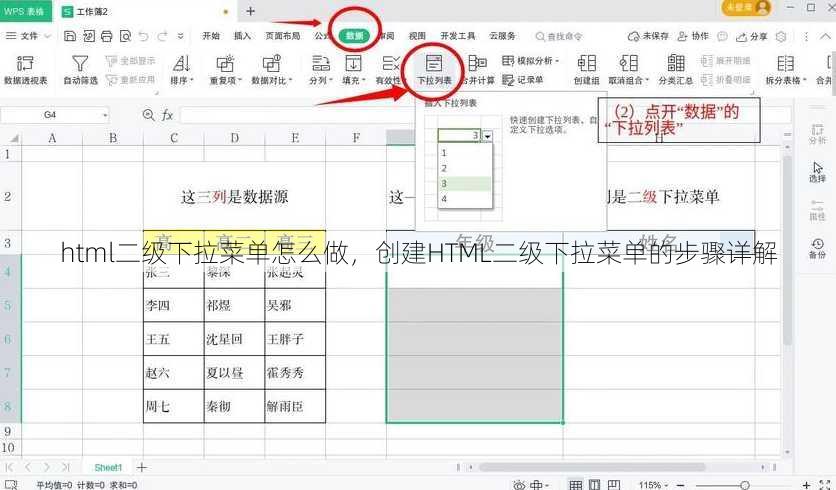Click the 下拉列表 dropdown list tool

click(434, 70)
